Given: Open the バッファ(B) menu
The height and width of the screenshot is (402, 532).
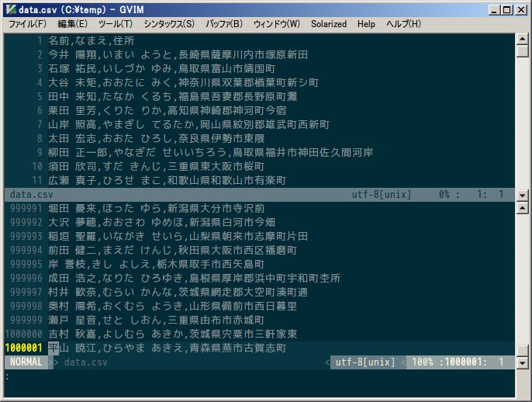Looking at the screenshot, I should click(x=224, y=24).
